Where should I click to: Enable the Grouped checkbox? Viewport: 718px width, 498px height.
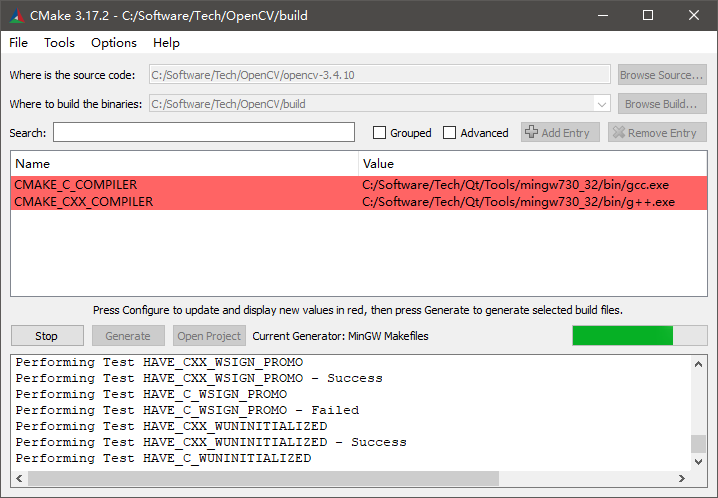[379, 133]
